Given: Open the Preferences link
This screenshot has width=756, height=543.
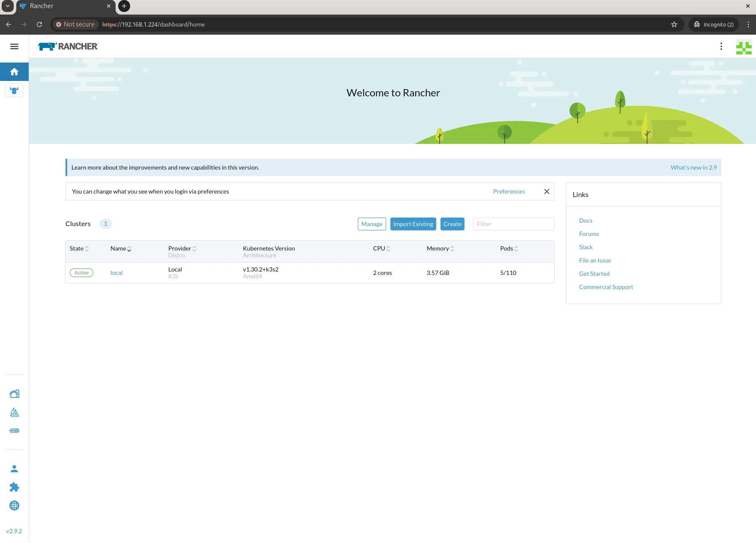Looking at the screenshot, I should click(x=509, y=191).
